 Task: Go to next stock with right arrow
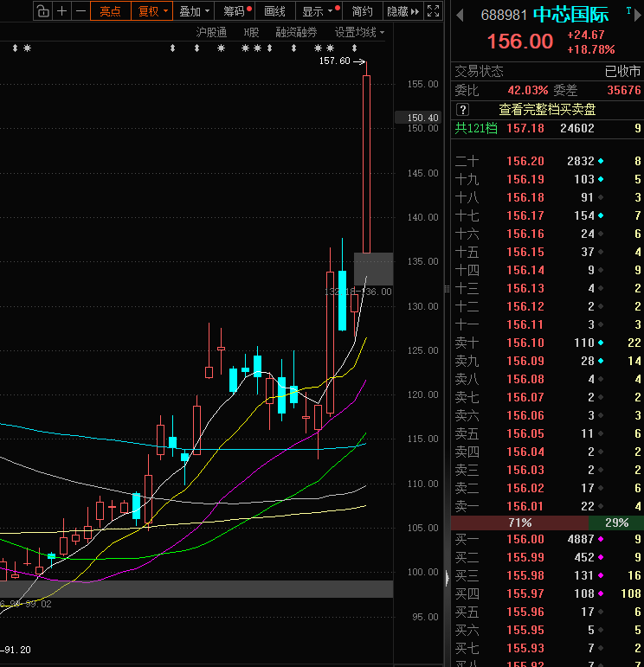tap(637, 16)
